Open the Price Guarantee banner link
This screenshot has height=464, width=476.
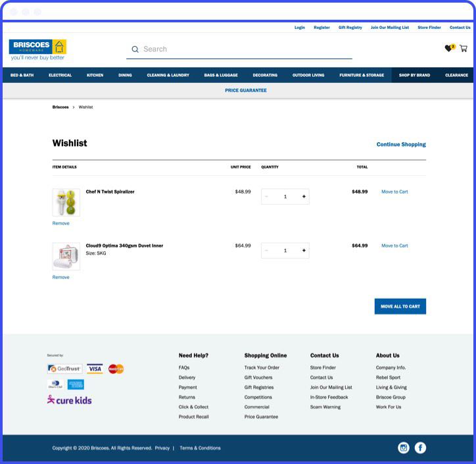[x=246, y=90]
